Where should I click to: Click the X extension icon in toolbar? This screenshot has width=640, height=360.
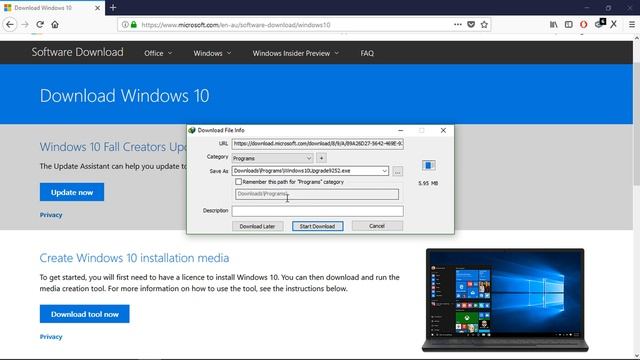coord(614,24)
